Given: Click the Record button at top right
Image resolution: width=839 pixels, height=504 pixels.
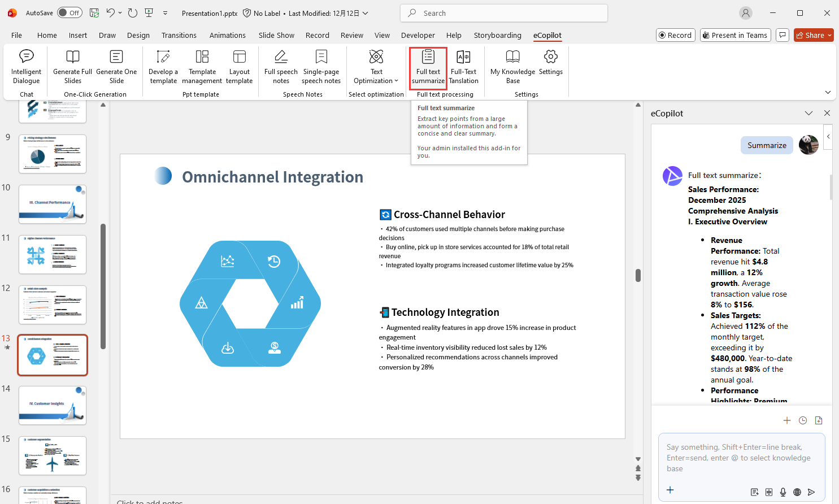Looking at the screenshot, I should (x=675, y=35).
